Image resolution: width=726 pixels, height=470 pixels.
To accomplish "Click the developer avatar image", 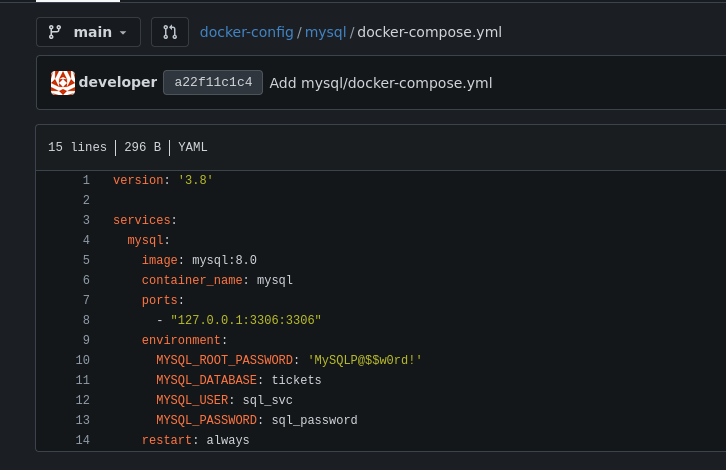I will [63, 82].
